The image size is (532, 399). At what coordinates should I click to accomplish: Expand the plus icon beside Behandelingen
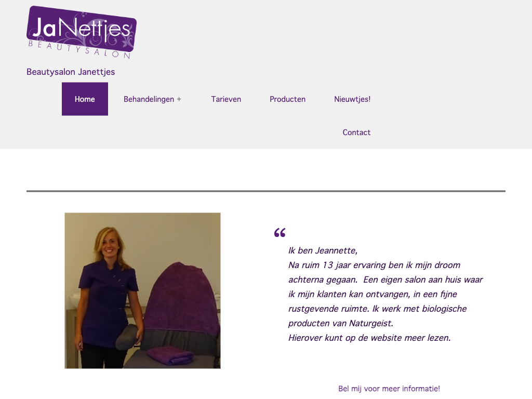[179, 99]
